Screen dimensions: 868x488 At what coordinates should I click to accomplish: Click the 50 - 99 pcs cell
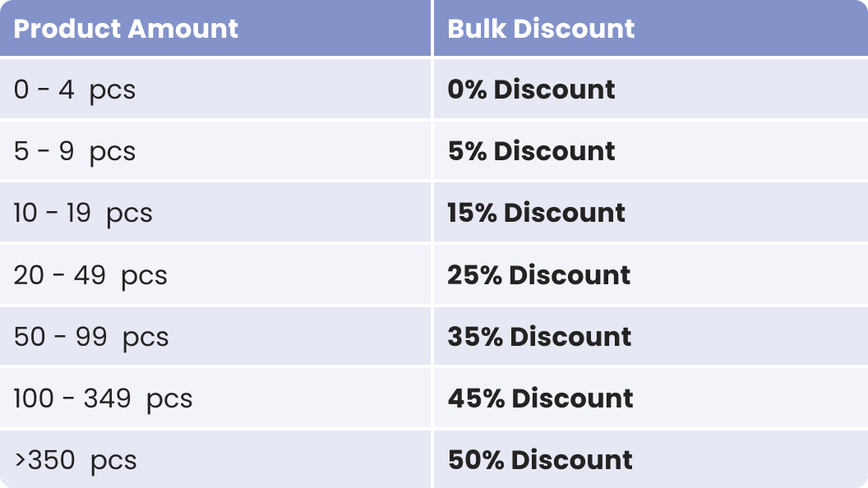[x=91, y=337]
